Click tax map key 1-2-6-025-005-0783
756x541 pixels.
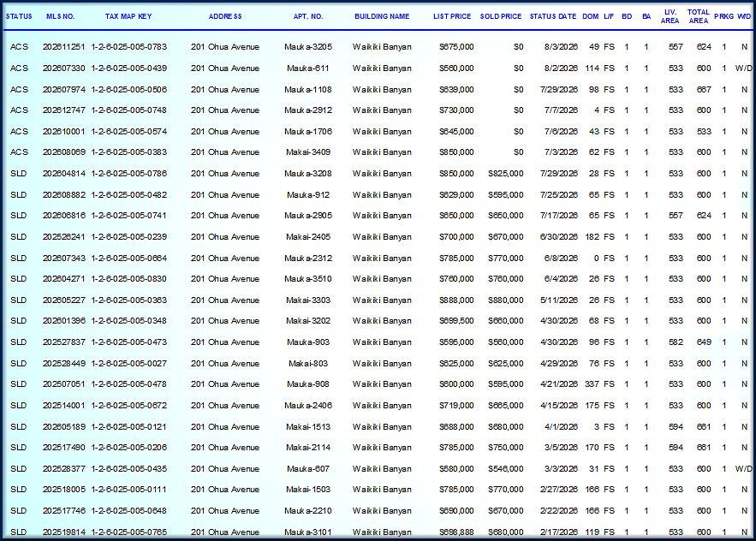click(128, 47)
